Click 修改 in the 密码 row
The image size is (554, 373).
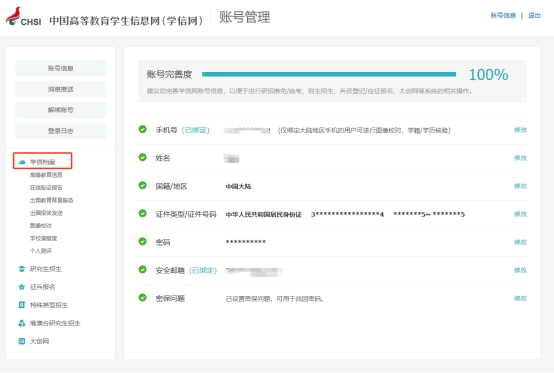[520, 242]
